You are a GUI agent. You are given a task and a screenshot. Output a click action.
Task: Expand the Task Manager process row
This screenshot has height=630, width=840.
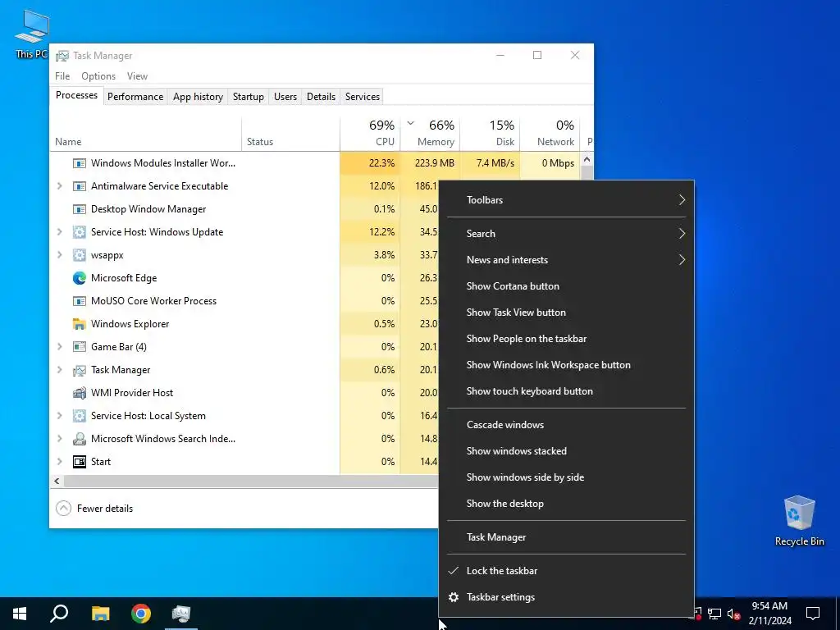[x=59, y=370]
